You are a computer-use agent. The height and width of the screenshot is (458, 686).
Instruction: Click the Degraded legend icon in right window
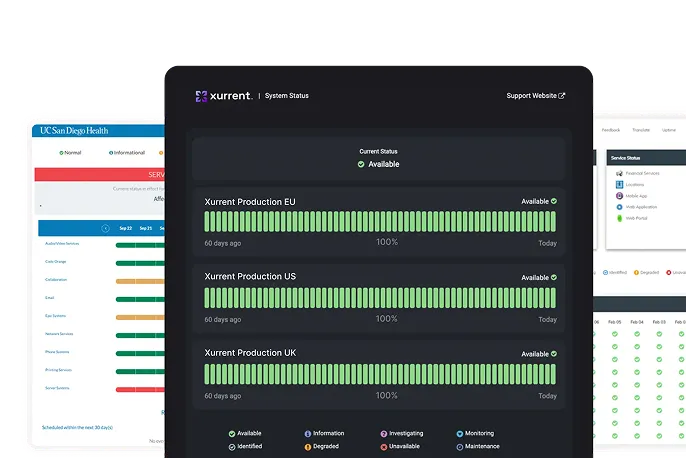click(x=636, y=273)
